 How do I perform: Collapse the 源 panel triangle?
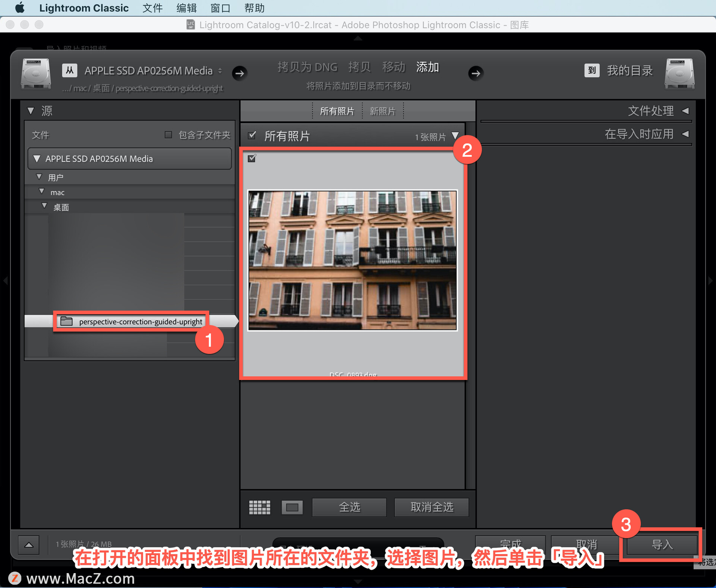click(31, 111)
